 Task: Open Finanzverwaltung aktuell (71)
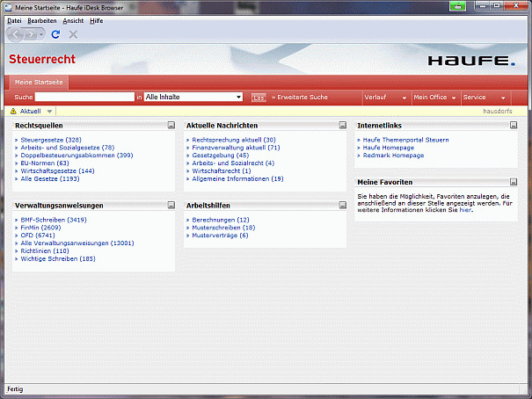pos(236,148)
